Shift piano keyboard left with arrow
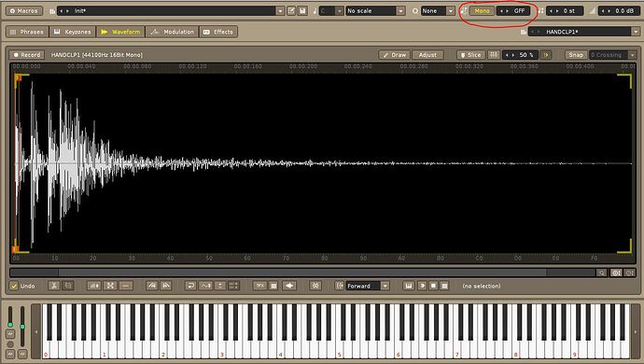The image size is (644, 364). 35,331
